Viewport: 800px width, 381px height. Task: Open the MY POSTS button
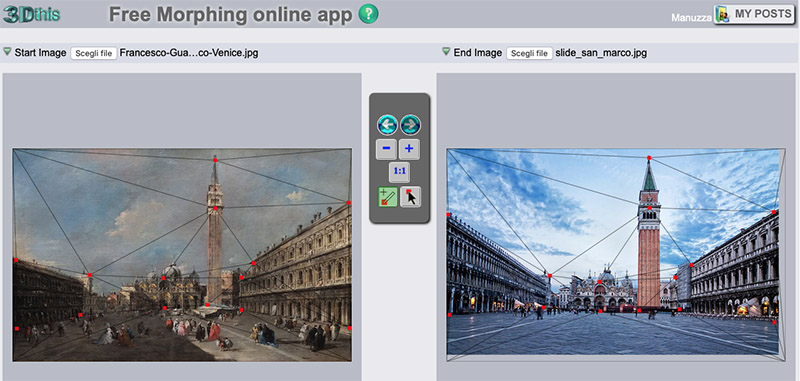point(755,14)
